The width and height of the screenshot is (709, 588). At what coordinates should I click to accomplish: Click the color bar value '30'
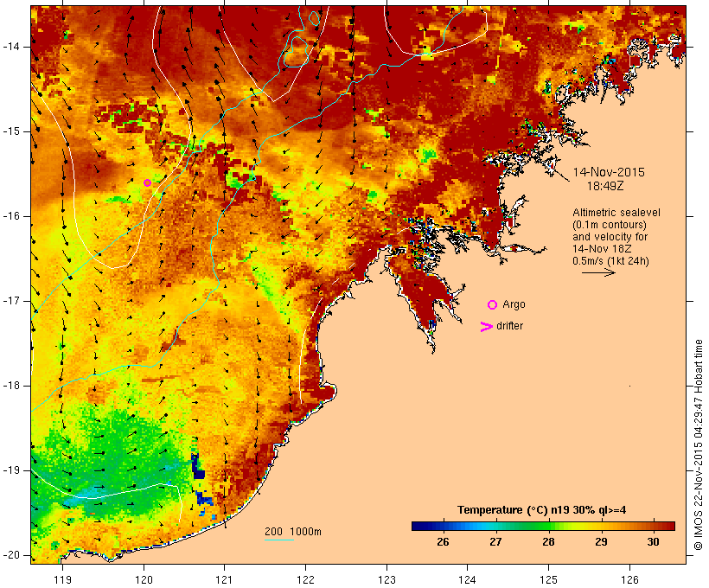coord(654,541)
